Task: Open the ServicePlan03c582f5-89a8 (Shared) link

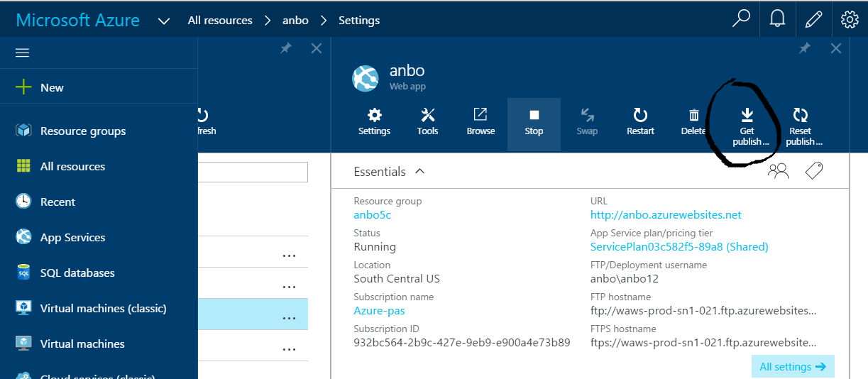Action: [x=679, y=247]
